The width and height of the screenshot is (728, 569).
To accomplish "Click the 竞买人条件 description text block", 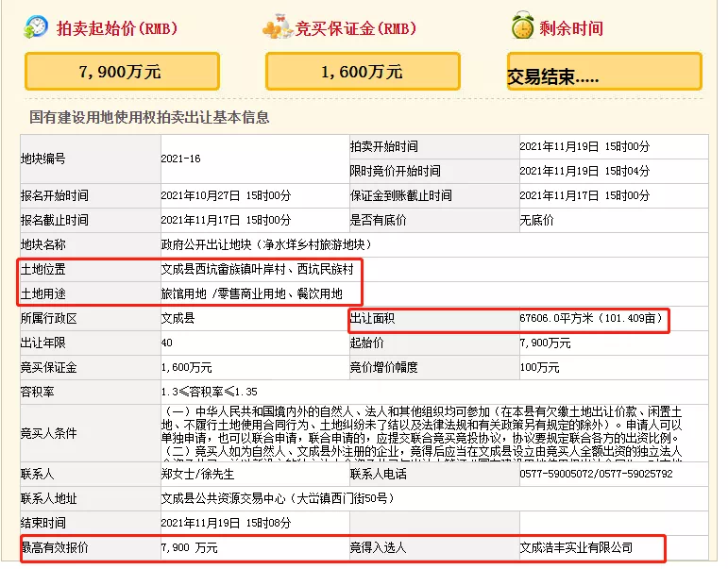I will pos(421,433).
